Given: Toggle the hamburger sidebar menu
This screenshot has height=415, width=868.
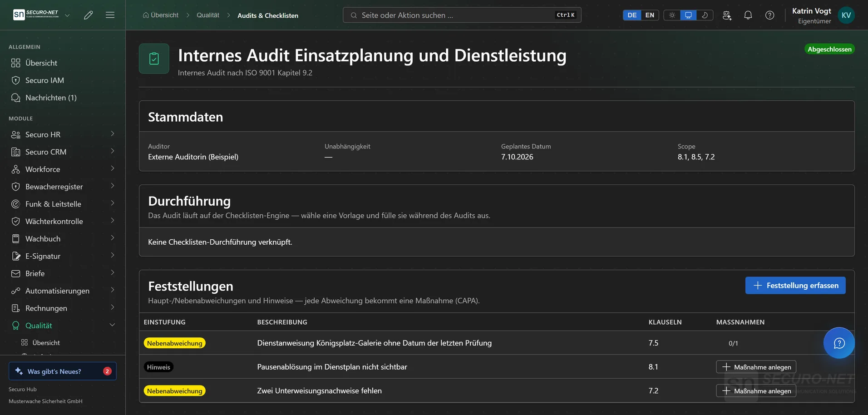Looking at the screenshot, I should coord(110,15).
